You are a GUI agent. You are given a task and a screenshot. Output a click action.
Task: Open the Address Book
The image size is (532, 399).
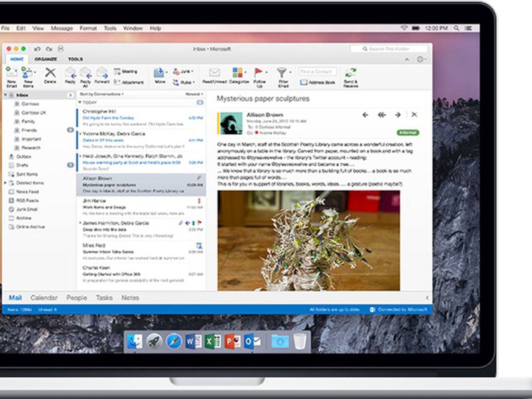[318, 82]
